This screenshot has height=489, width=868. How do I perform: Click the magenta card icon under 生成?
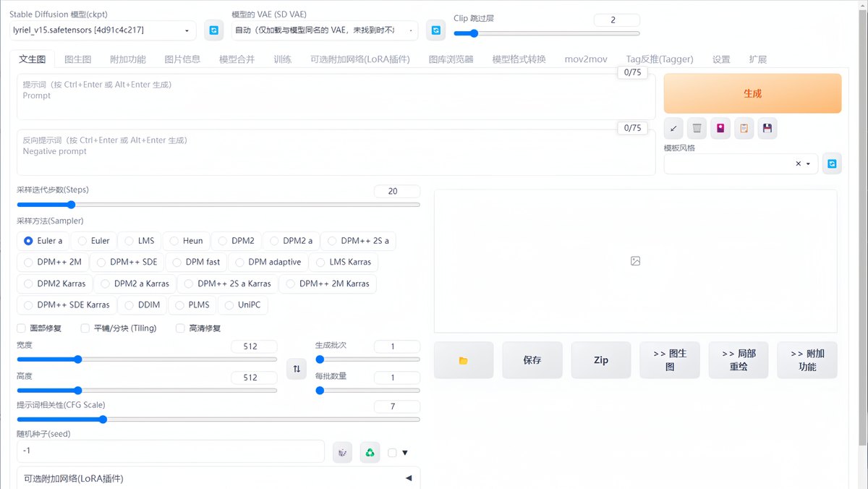click(x=720, y=129)
